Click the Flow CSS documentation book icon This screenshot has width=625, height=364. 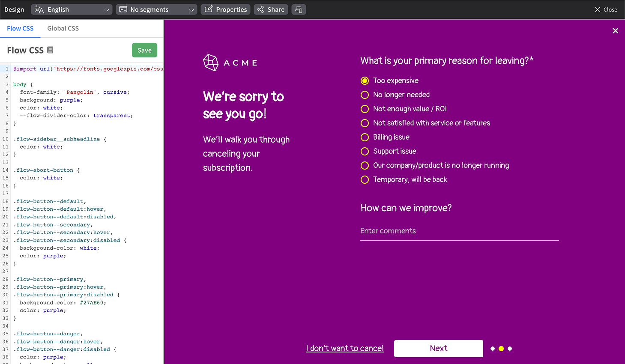[50, 50]
